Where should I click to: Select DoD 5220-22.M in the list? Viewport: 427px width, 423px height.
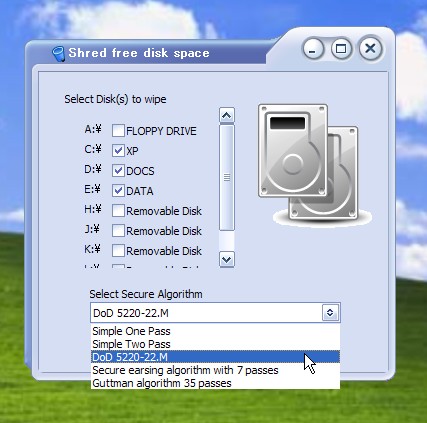click(215, 357)
